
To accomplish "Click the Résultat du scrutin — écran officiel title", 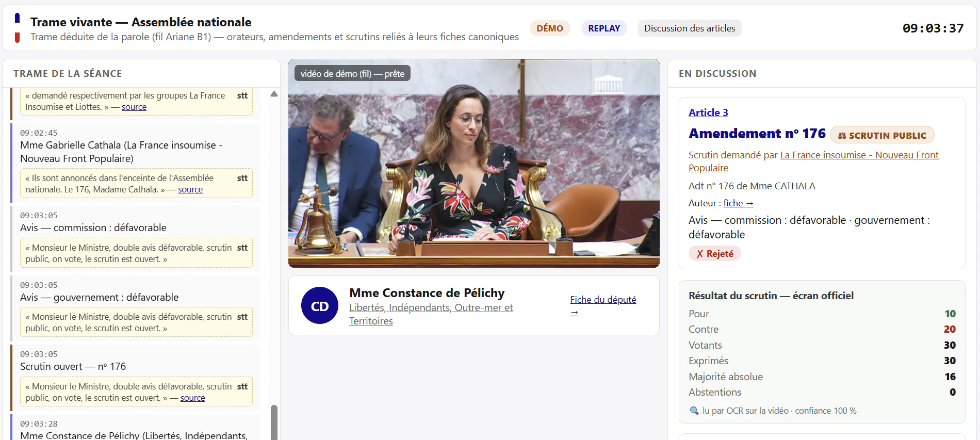I will [x=771, y=296].
